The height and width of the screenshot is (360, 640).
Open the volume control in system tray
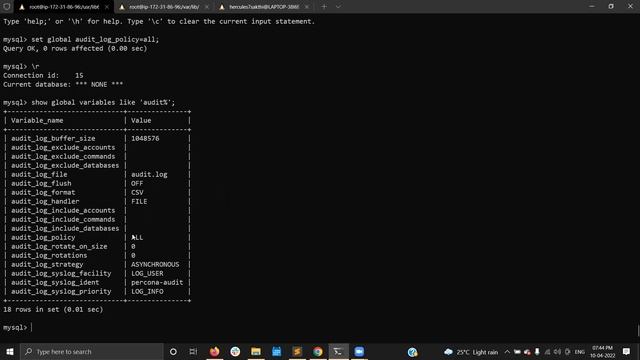coord(557,352)
